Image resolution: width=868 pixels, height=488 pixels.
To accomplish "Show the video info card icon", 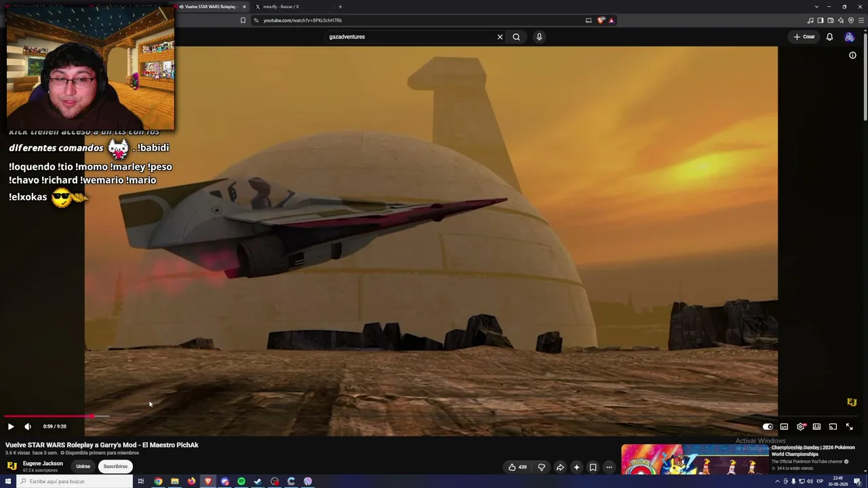I will (x=852, y=56).
